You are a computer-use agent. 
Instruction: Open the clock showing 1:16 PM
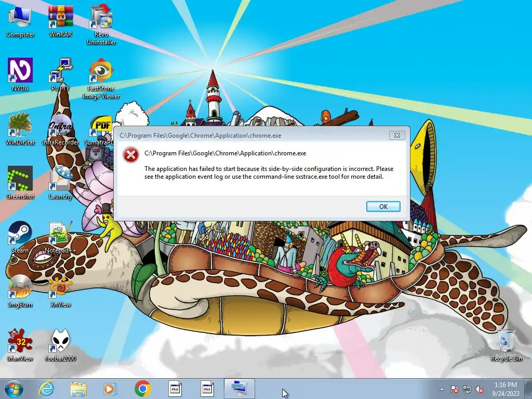[x=506, y=389]
